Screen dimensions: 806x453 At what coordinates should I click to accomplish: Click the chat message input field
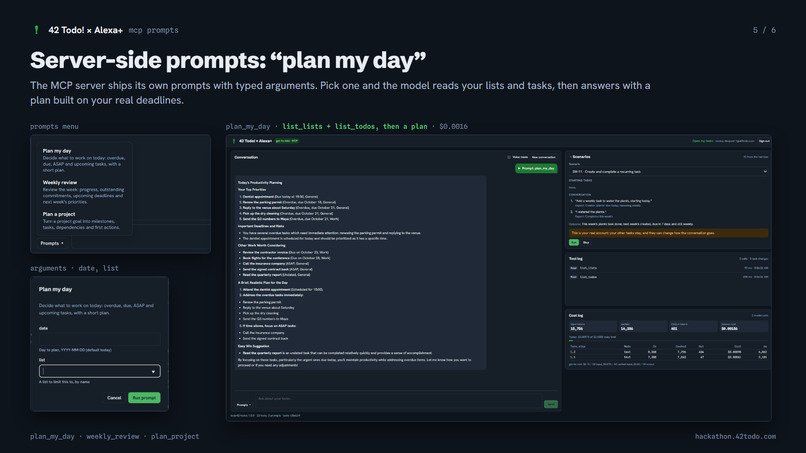coord(398,399)
